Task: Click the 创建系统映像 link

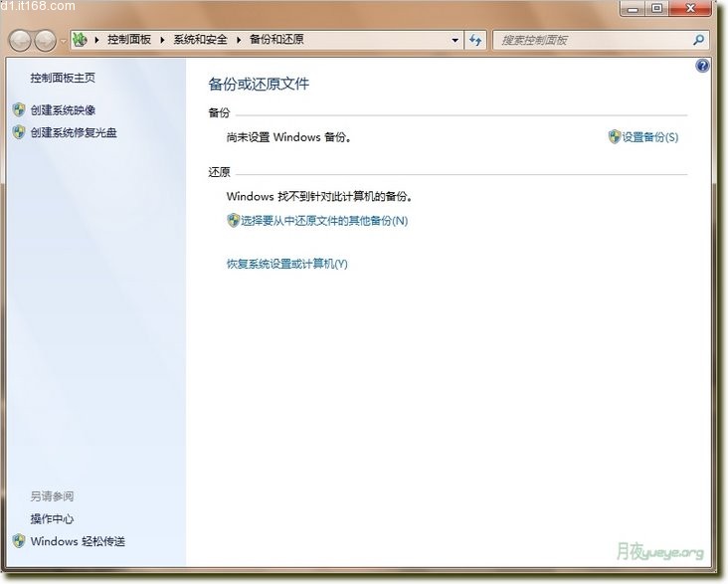Action: tap(63, 110)
